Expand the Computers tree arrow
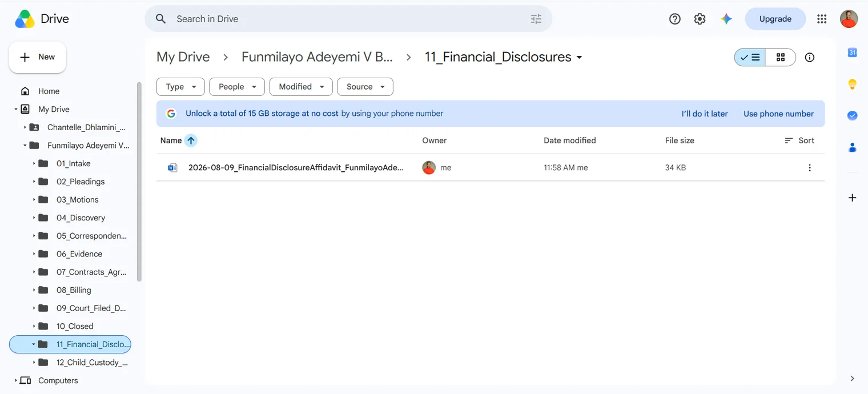The image size is (868, 394). pyautogui.click(x=16, y=381)
